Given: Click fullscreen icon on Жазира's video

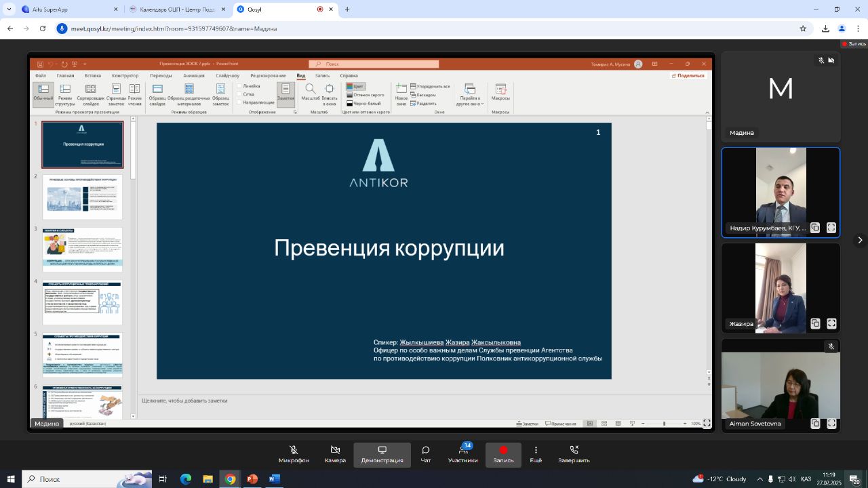Looking at the screenshot, I should point(831,324).
